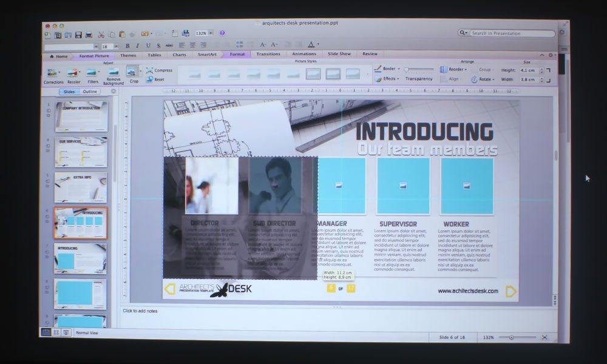This screenshot has height=364, width=607.
Task: Click the Crop picture tool
Action: click(132, 73)
